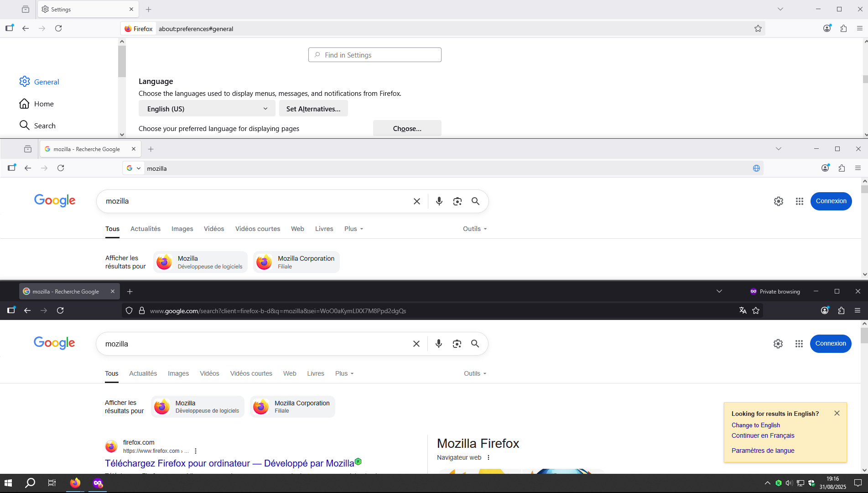Click the Connexion button in the middle window
The height and width of the screenshot is (493, 868).
click(x=831, y=201)
